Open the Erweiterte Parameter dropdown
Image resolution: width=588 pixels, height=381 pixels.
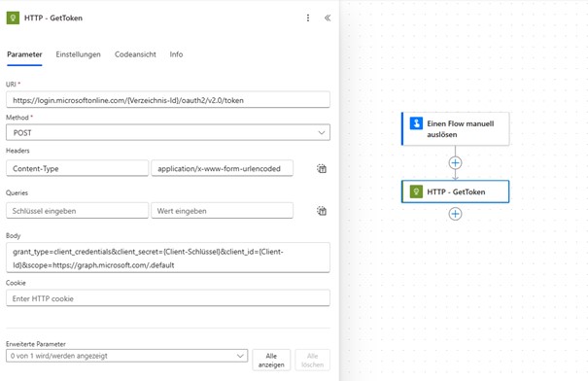[x=126, y=356]
